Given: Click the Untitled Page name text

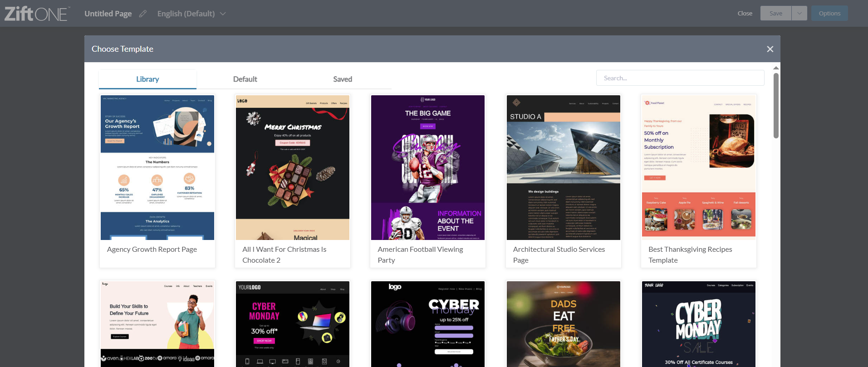Looking at the screenshot, I should pyautogui.click(x=108, y=14).
